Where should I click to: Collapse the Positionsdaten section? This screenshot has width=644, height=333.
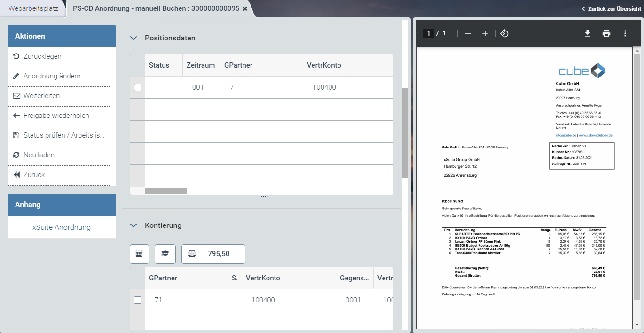[x=134, y=38]
